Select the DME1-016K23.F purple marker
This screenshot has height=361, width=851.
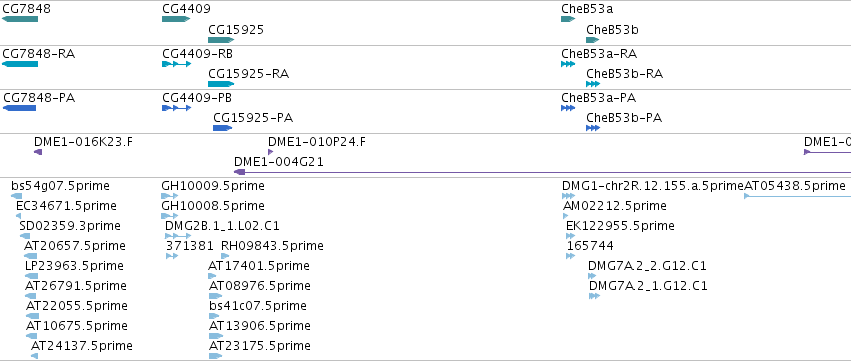[x=38, y=152]
